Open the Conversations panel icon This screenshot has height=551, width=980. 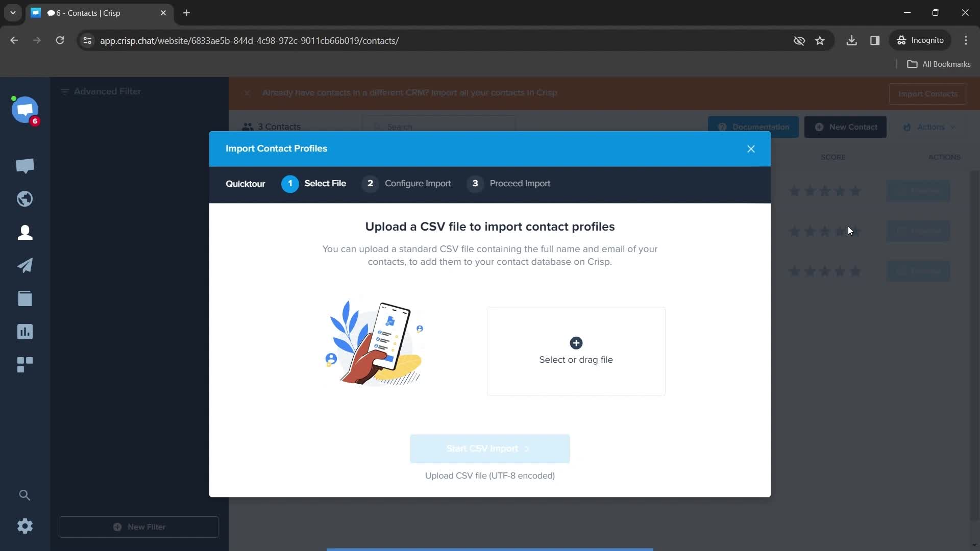pos(25,165)
